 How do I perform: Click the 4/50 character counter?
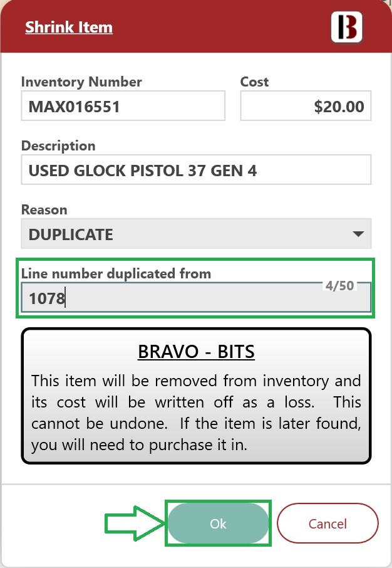(x=339, y=285)
